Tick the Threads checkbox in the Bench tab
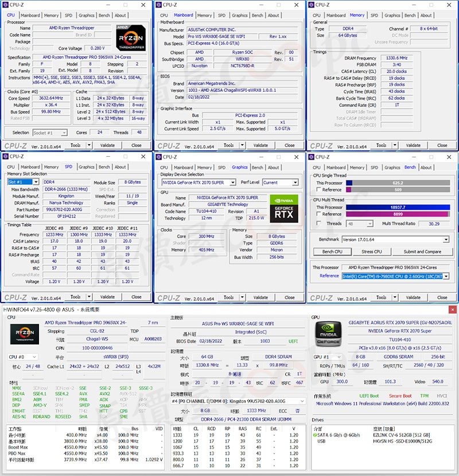The height and width of the screenshot is (476, 459). tap(319, 223)
